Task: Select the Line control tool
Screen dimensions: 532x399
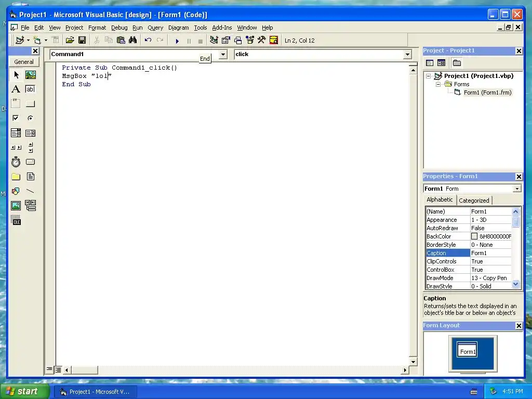Action: pyautogui.click(x=31, y=191)
